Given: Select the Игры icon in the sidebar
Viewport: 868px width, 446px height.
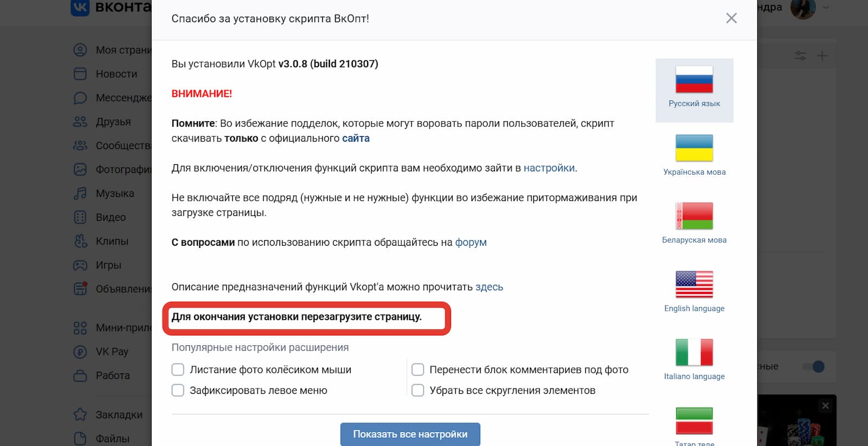Looking at the screenshot, I should (x=80, y=265).
